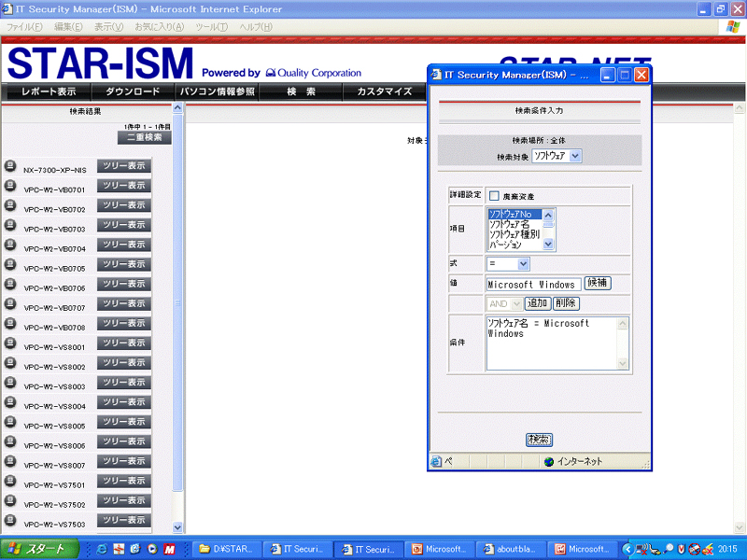Click the clock showing 20:15
The height and width of the screenshot is (560, 747).
pyautogui.click(x=727, y=549)
